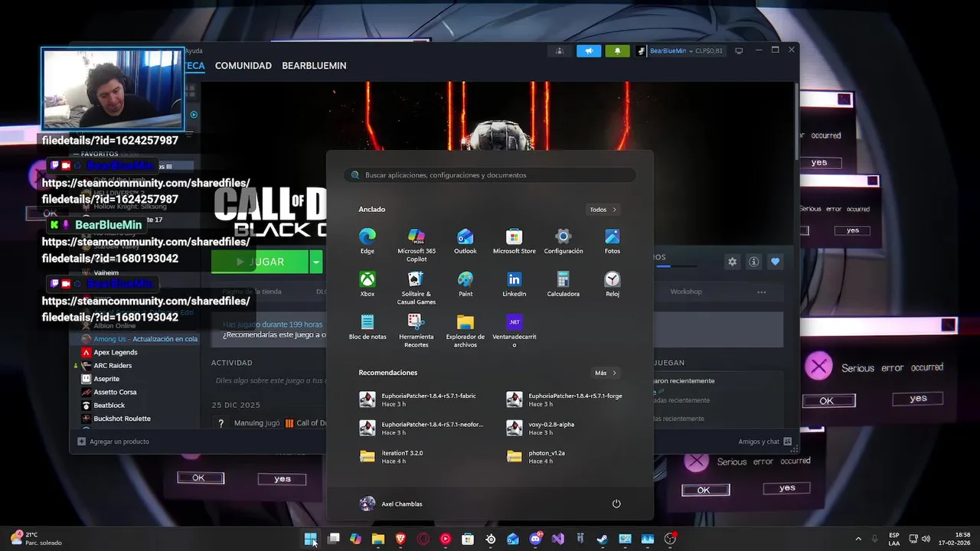Open Edge from the pinned apps
980x551 pixels.
pyautogui.click(x=367, y=242)
